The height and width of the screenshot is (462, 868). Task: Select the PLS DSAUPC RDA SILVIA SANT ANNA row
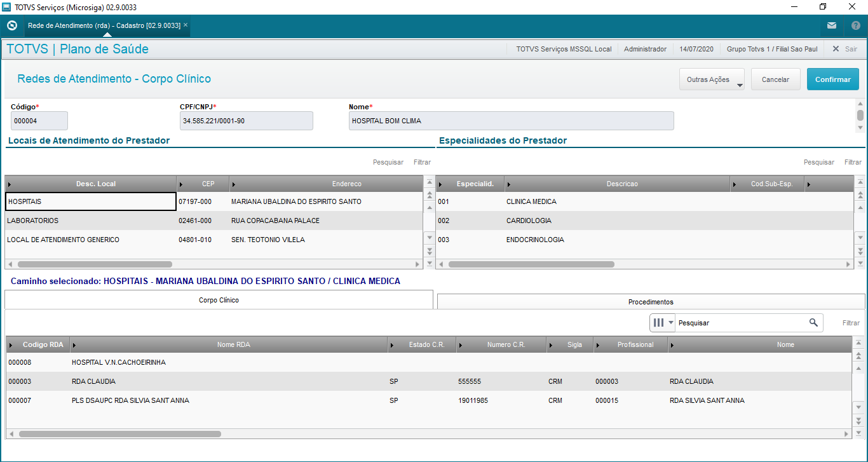click(428, 400)
